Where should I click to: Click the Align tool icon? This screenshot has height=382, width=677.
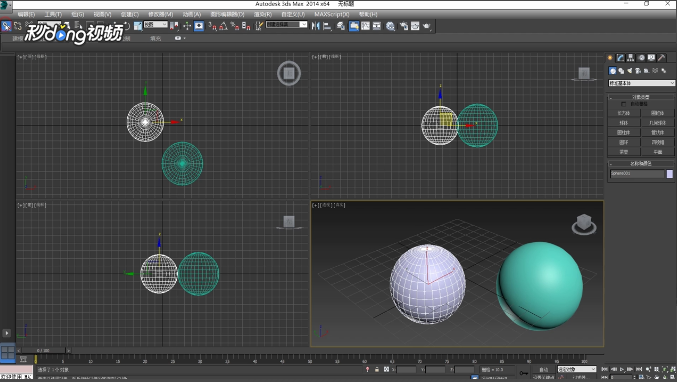click(x=327, y=26)
